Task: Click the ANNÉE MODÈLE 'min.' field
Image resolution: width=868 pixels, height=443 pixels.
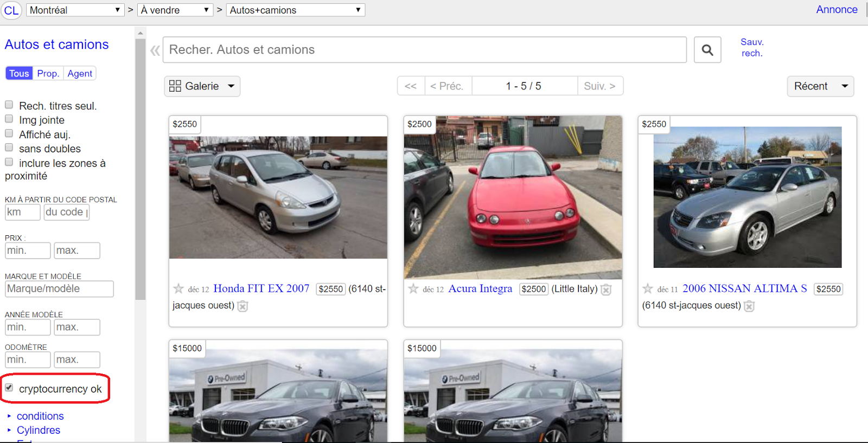Action: 28,328
